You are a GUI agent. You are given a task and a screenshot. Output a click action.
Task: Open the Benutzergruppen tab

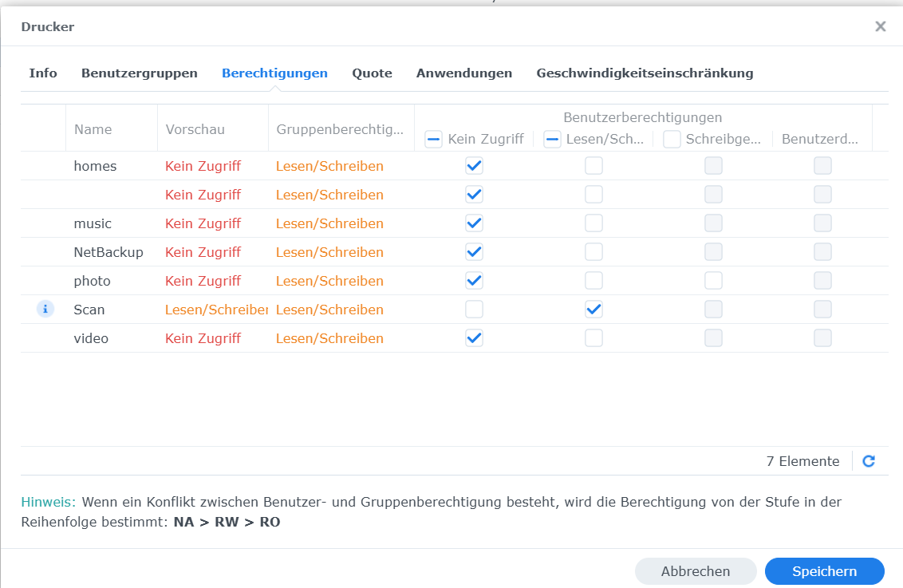pyautogui.click(x=140, y=73)
